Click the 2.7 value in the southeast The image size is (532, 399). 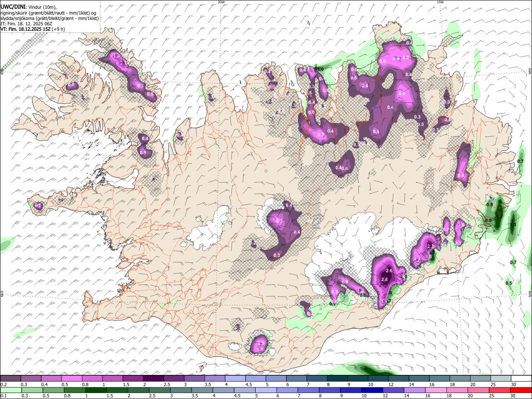tap(431, 246)
